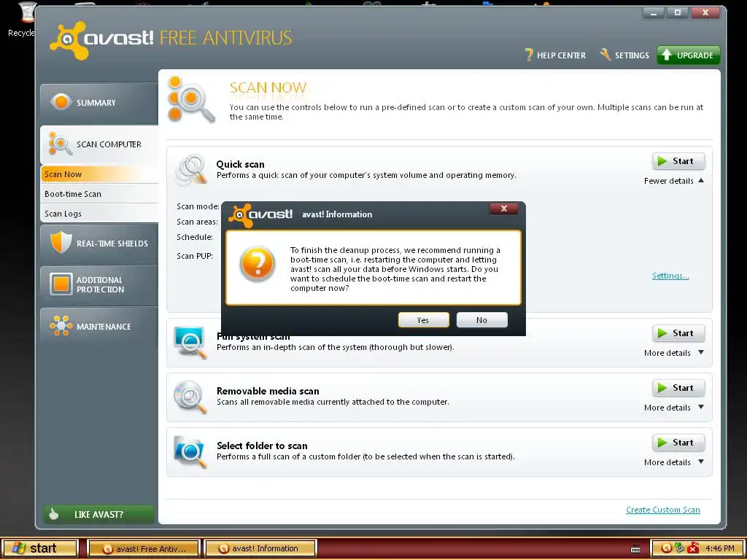The image size is (747, 560).
Task: Click the avast! logo in dialog title
Action: coord(260,215)
